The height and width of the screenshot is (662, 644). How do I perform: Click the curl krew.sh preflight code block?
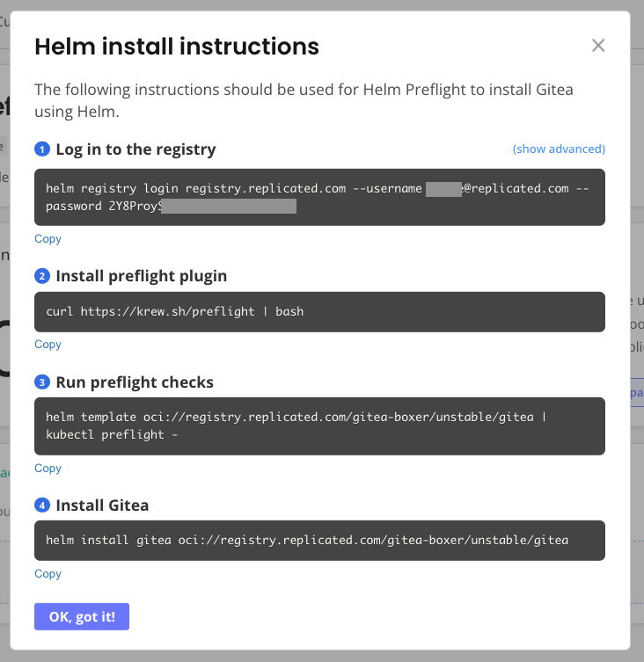click(319, 312)
